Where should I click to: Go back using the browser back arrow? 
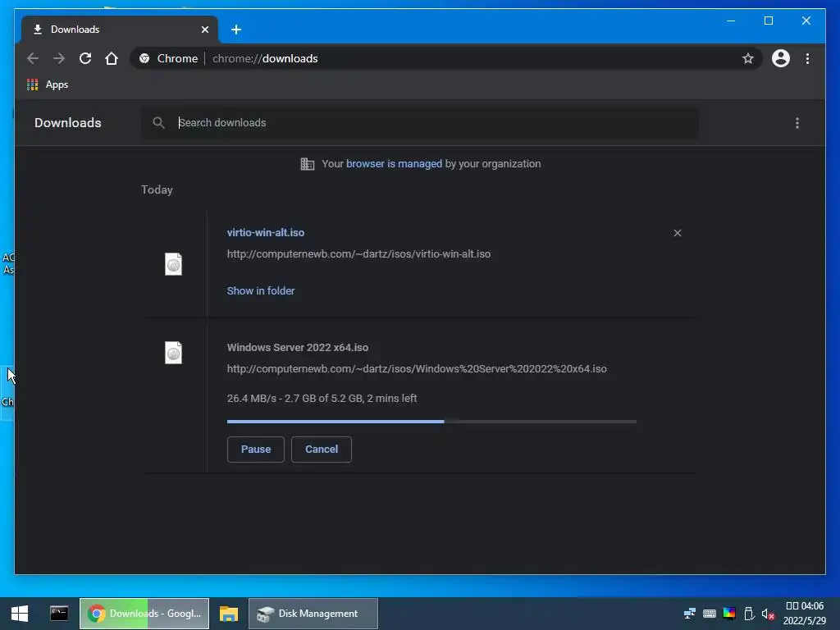coord(33,58)
